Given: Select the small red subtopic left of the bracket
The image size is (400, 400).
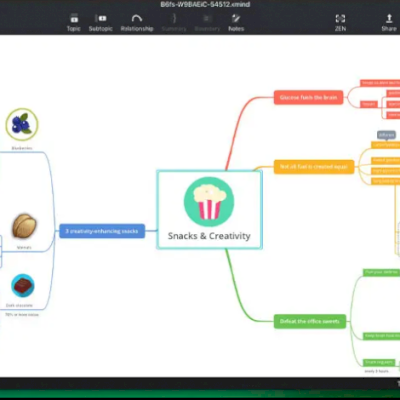Looking at the screenshot, I should coord(368,104).
